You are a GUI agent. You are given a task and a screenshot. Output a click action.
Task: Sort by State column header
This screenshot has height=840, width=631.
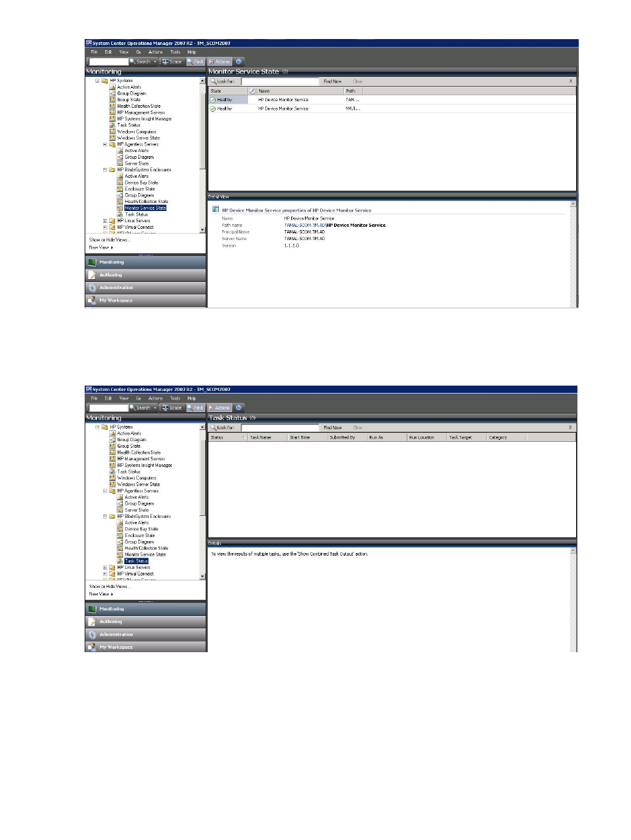[x=228, y=91]
